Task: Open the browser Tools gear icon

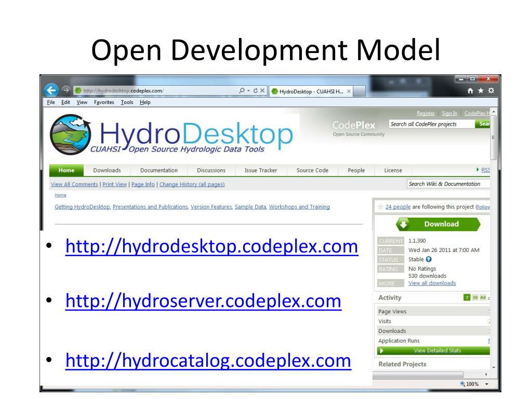Action: coord(491,90)
